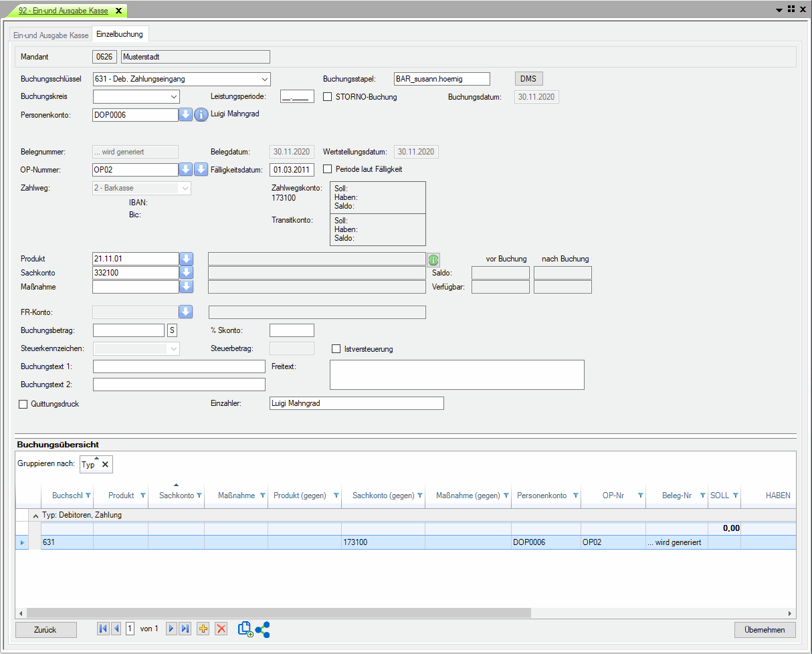Toggle the Quittungsdruck checkbox
This screenshot has height=654, width=812.
point(23,404)
